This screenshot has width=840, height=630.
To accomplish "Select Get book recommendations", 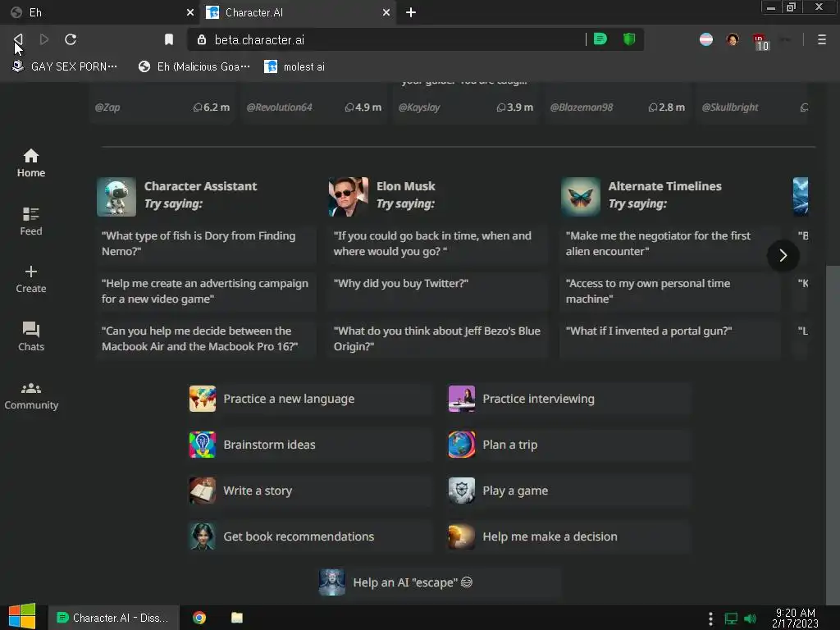I will [309, 536].
